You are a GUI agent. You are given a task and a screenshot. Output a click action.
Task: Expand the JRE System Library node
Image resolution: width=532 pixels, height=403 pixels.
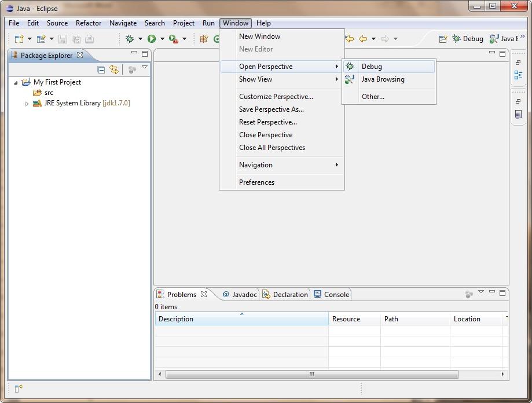[27, 104]
